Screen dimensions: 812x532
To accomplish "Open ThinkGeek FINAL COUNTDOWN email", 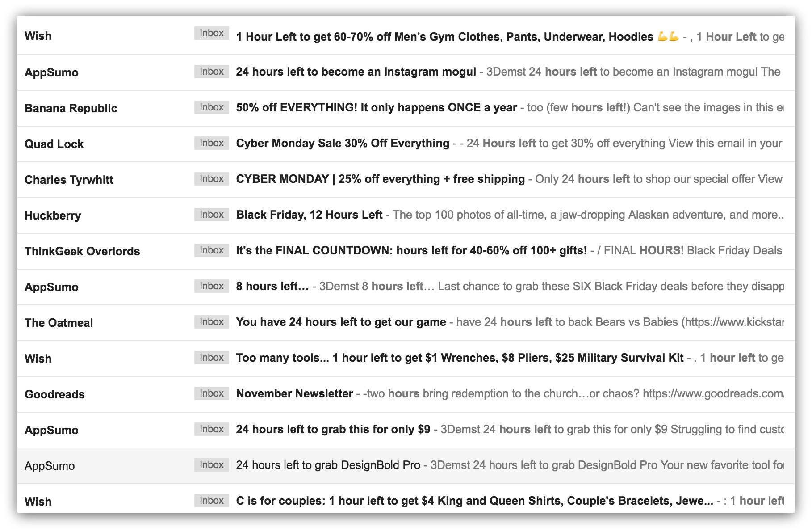I will pyautogui.click(x=406, y=251).
